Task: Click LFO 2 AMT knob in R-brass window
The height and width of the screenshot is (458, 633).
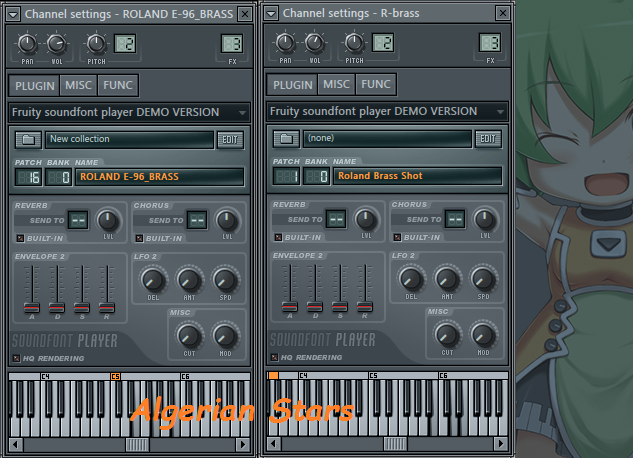Action: pos(447,279)
